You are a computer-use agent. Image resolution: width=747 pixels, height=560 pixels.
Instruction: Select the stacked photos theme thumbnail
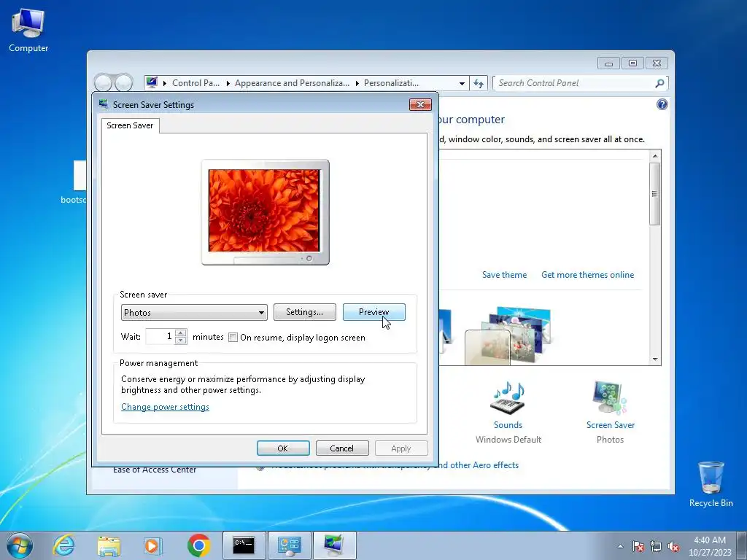point(508,335)
